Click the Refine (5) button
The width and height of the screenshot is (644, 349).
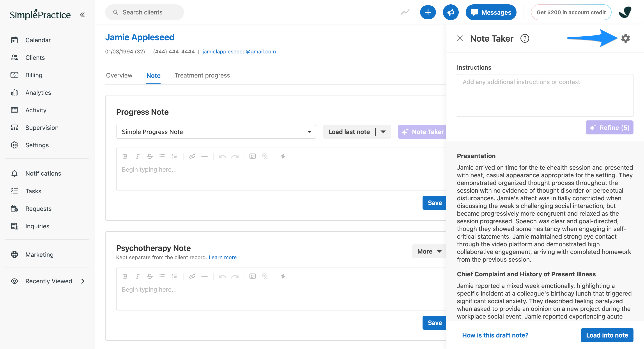tap(609, 127)
